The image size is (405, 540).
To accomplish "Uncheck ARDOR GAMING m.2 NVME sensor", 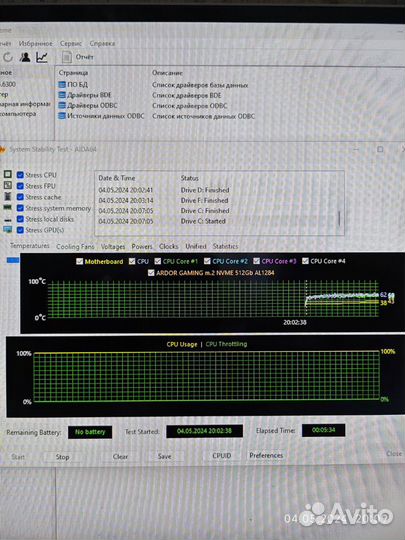I will tap(151, 273).
